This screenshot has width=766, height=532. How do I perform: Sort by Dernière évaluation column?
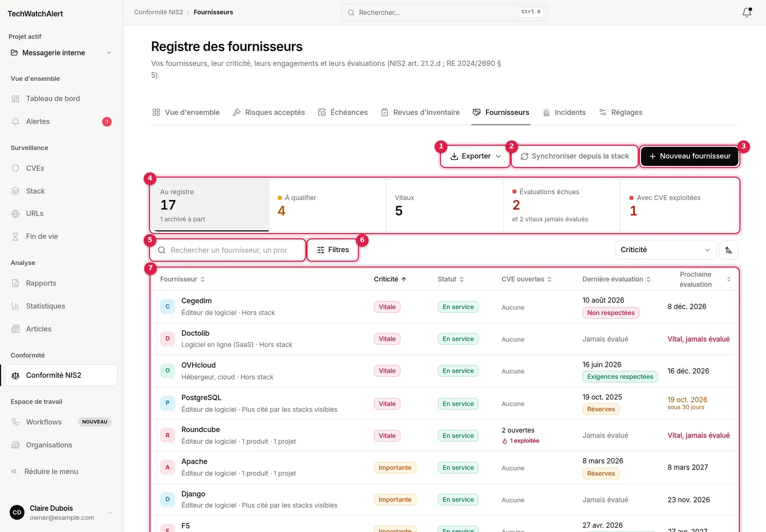(x=616, y=279)
